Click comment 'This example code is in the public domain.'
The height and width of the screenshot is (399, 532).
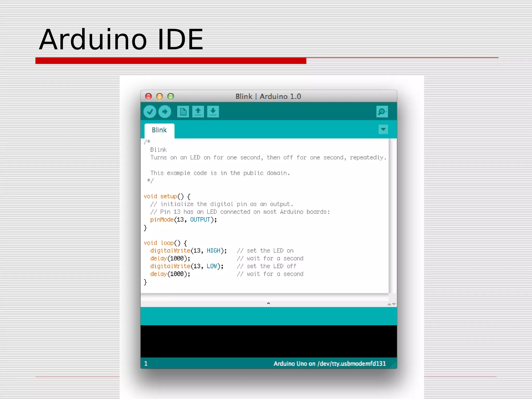point(220,173)
